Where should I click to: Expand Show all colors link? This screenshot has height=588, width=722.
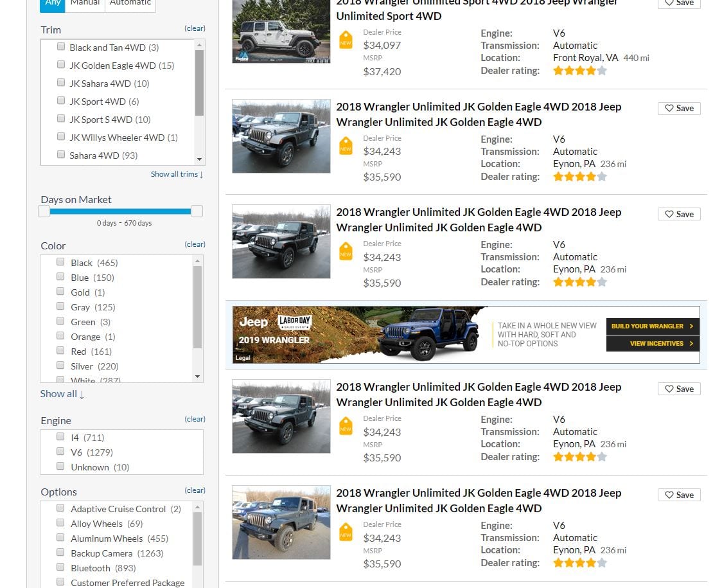(x=62, y=394)
